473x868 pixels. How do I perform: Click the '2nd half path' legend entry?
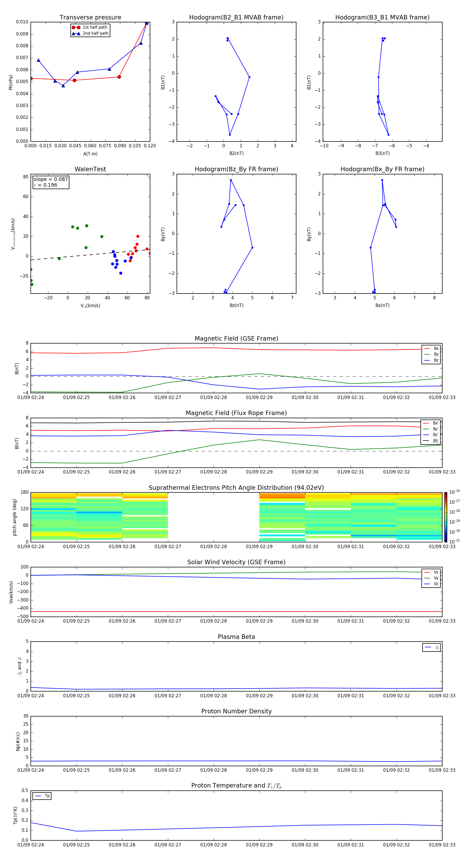pyautogui.click(x=90, y=33)
